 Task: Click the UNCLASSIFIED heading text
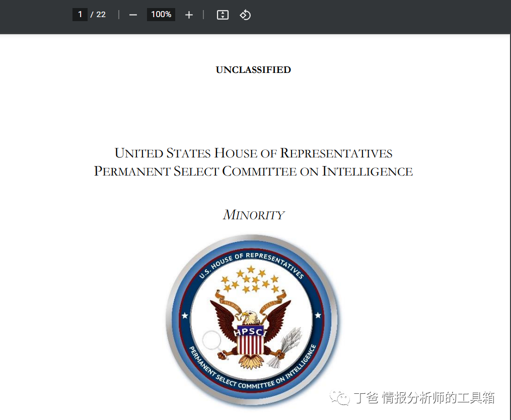coord(253,70)
